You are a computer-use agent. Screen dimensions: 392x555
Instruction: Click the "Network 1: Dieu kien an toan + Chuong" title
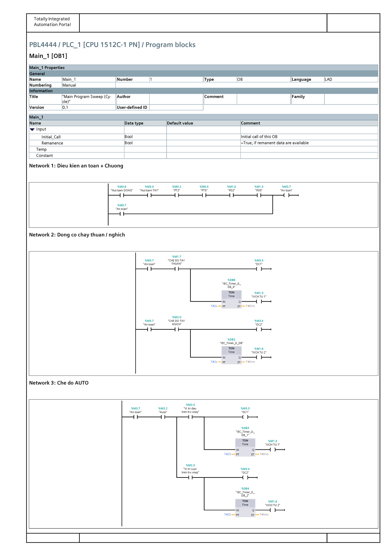tap(76, 166)
